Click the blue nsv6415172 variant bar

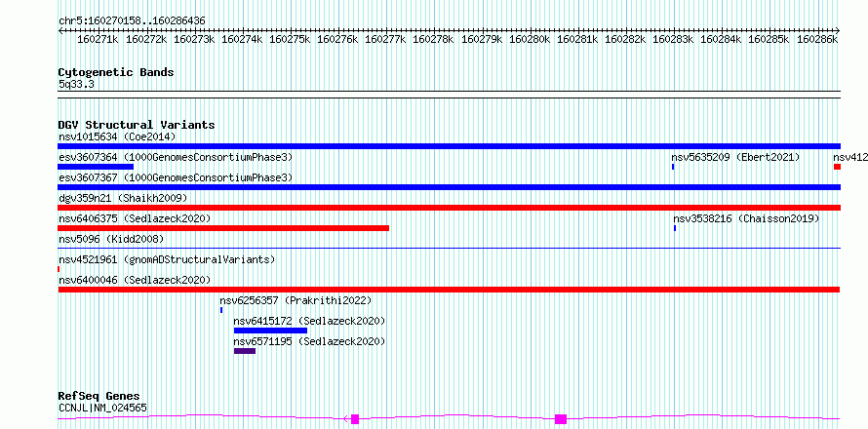click(x=271, y=331)
